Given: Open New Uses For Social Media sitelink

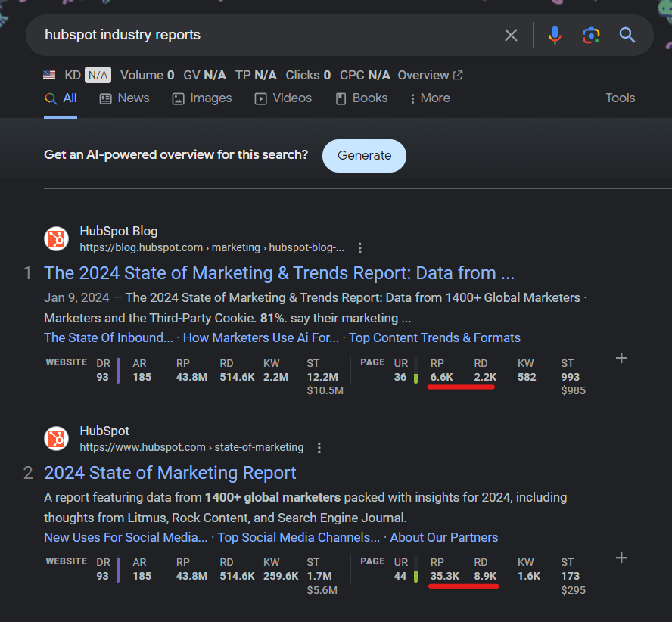Looking at the screenshot, I should 126,537.
